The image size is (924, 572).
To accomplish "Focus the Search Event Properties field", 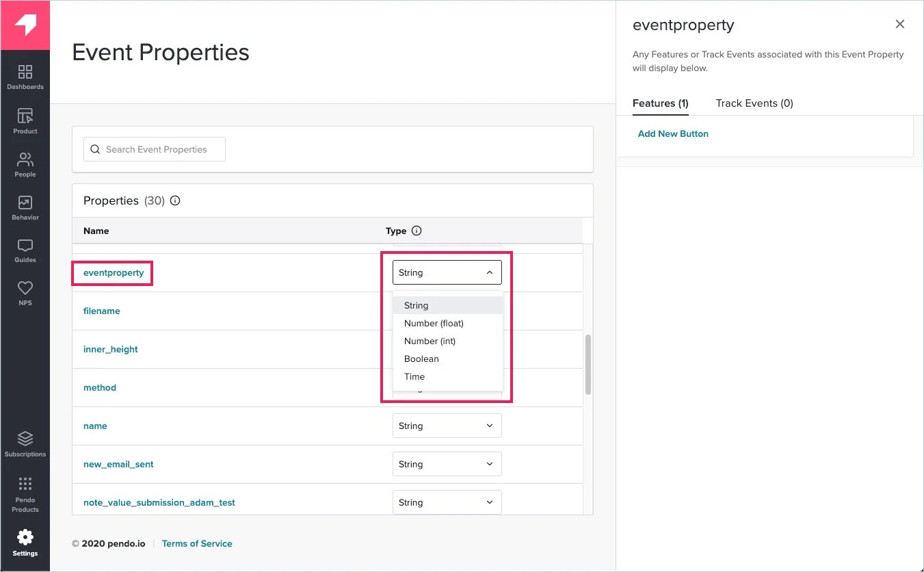I will pyautogui.click(x=155, y=149).
